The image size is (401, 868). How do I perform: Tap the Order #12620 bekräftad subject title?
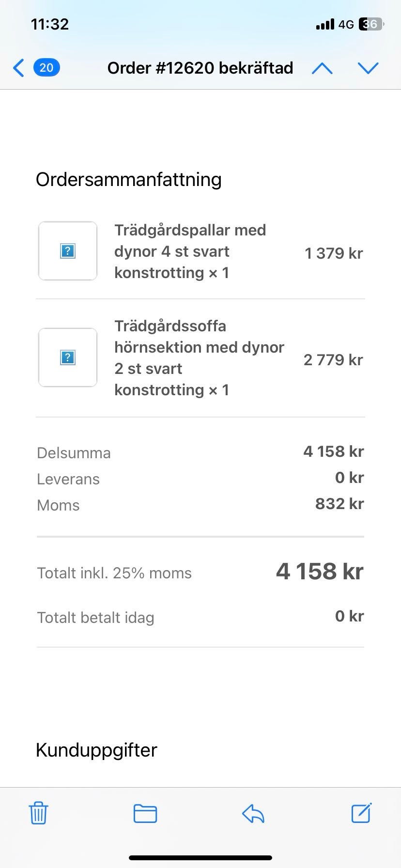tap(200, 68)
